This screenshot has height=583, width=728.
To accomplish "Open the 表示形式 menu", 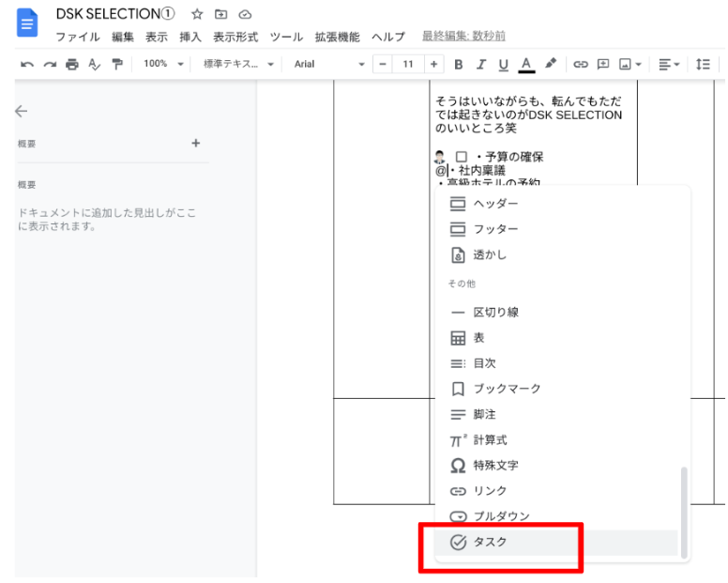I will coord(235,37).
